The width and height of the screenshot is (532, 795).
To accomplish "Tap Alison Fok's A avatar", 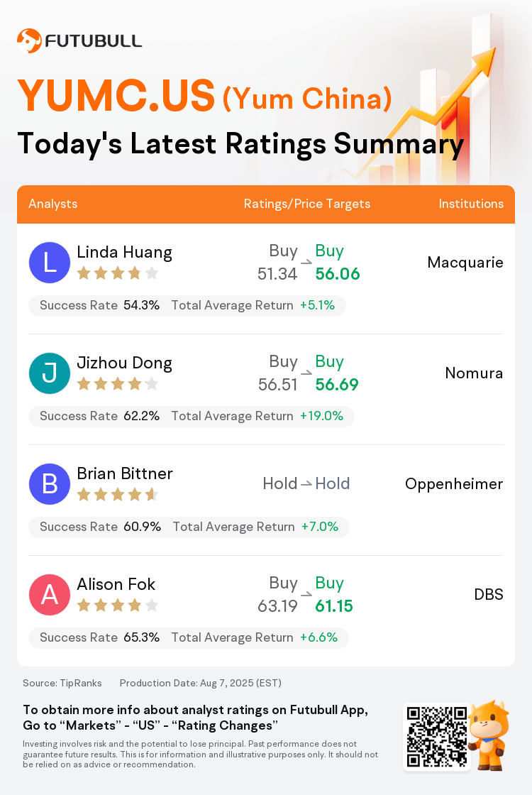I will [x=50, y=595].
